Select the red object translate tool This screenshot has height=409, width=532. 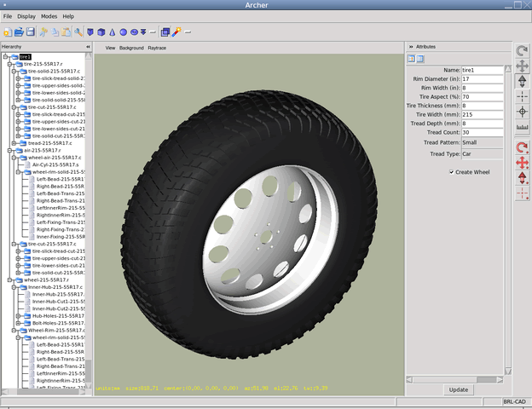coord(522,162)
